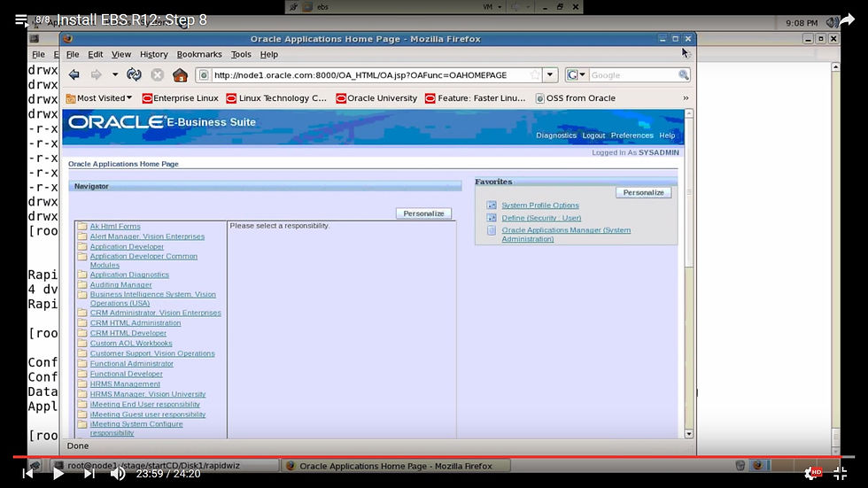Bookmark page with star icon
The height and width of the screenshot is (488, 868).
pyautogui.click(x=534, y=75)
